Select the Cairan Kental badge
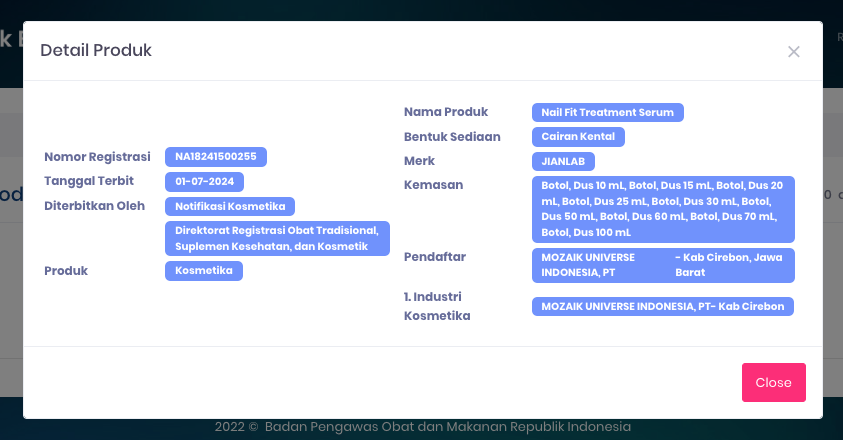The height and width of the screenshot is (440, 843). tap(579, 137)
